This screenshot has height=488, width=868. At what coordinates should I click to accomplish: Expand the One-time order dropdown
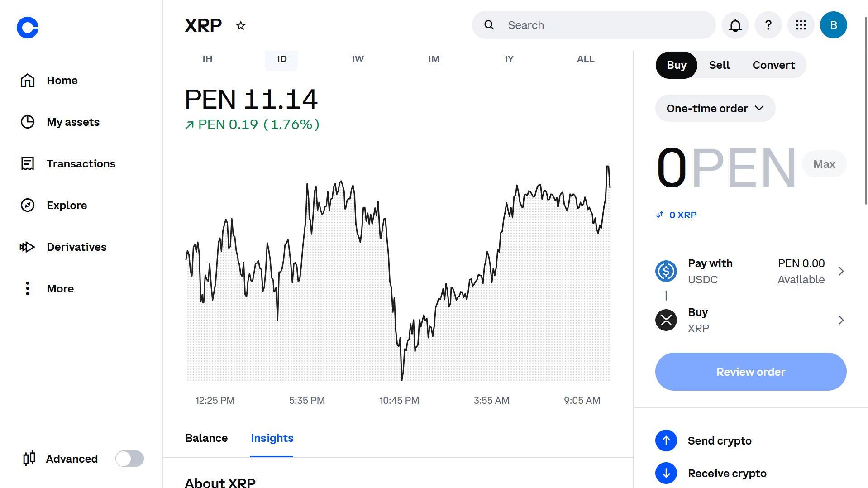pos(715,109)
